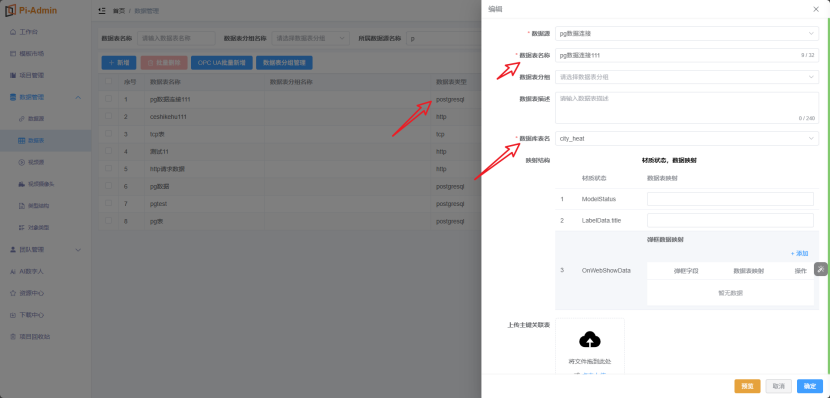Check the row for pg表
830x398 pixels.
coord(109,221)
